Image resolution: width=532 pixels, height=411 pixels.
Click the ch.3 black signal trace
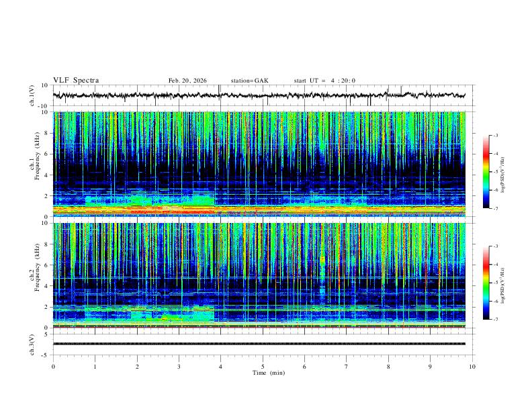coord(259,344)
